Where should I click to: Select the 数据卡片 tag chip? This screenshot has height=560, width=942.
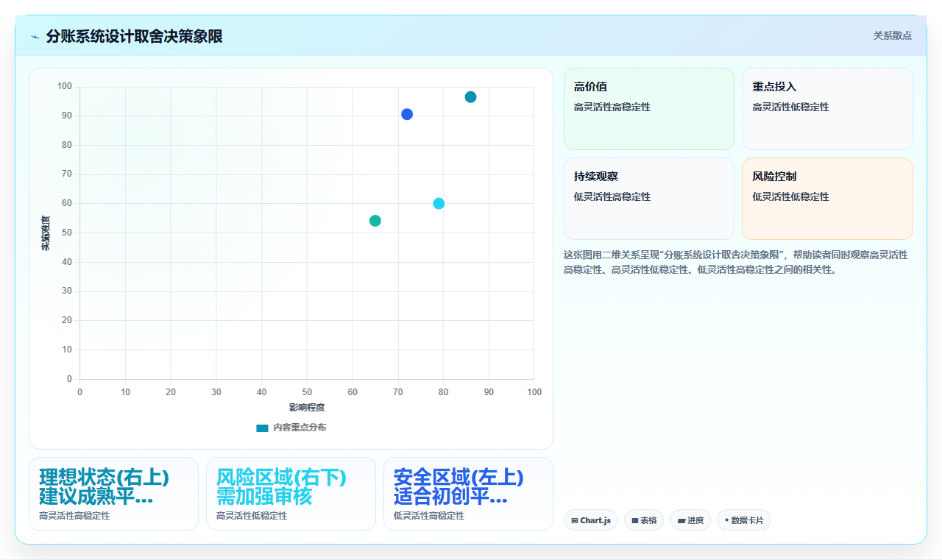[x=744, y=520]
